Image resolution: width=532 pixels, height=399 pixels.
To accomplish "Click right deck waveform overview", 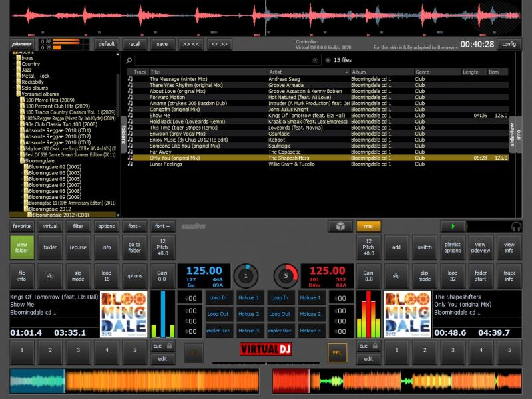I will [397, 381].
